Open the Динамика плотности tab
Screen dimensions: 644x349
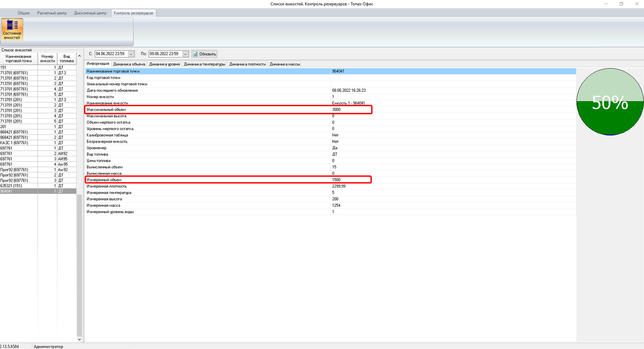[x=247, y=64]
